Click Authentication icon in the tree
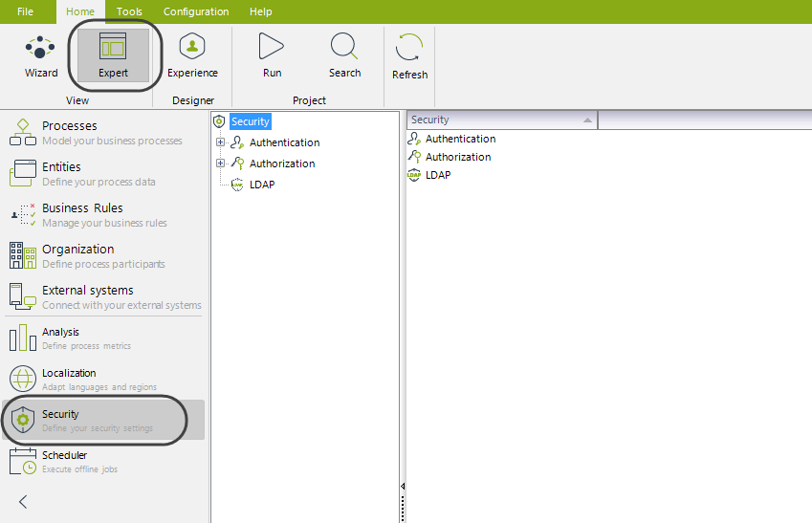 (237, 142)
